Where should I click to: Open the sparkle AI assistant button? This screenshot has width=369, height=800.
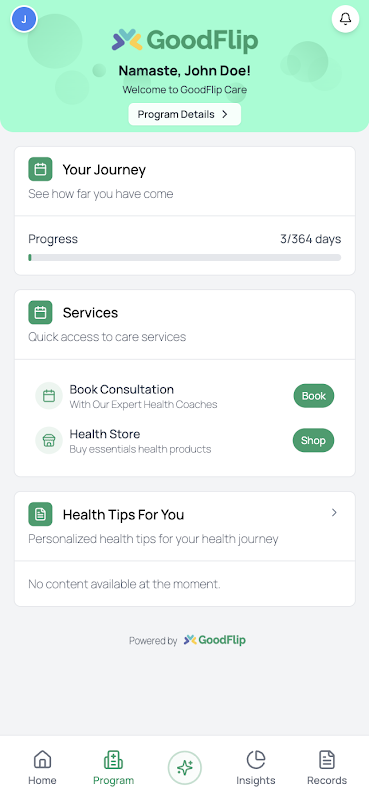185,767
